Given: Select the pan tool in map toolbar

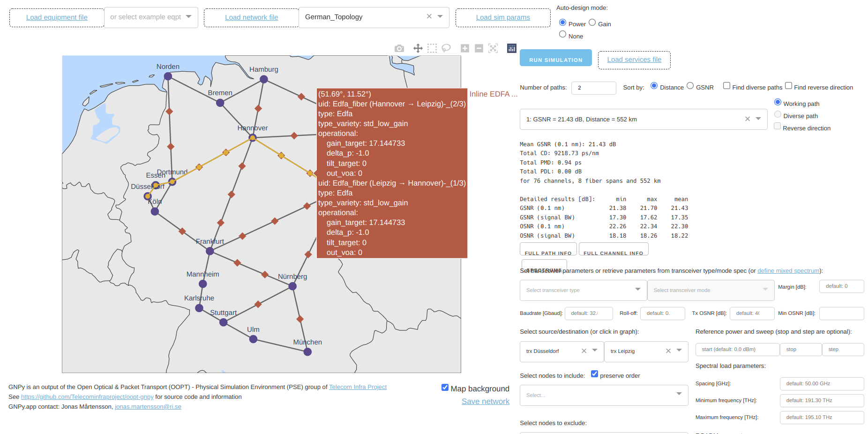Looking at the screenshot, I should tap(418, 48).
